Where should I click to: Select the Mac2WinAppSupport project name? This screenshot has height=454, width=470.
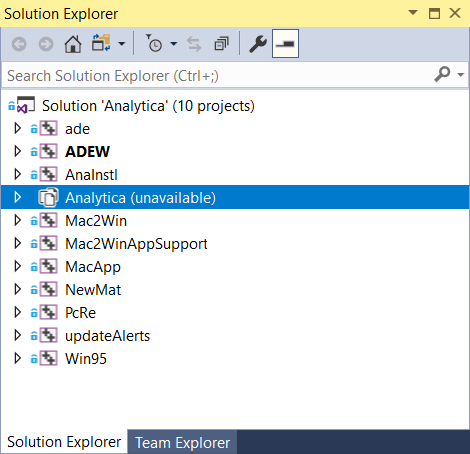point(136,244)
